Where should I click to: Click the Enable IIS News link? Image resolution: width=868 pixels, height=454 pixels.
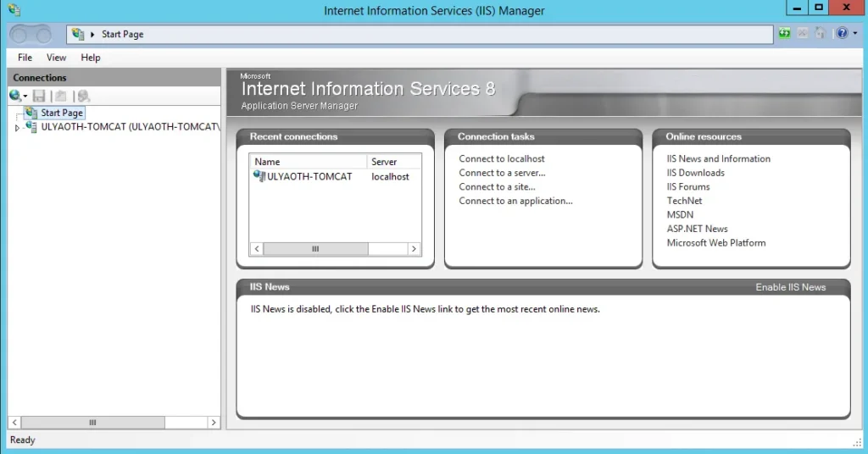(x=790, y=287)
